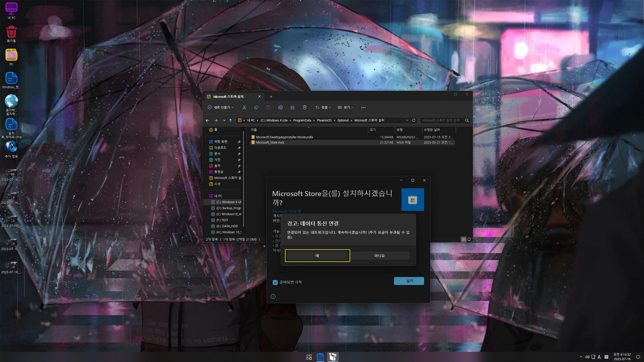Refresh the current folder view

(414, 120)
